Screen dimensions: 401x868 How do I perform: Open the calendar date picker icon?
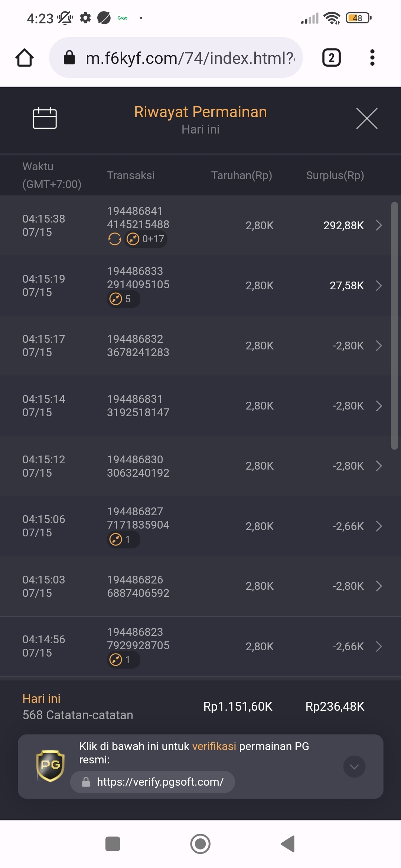pos(45,118)
